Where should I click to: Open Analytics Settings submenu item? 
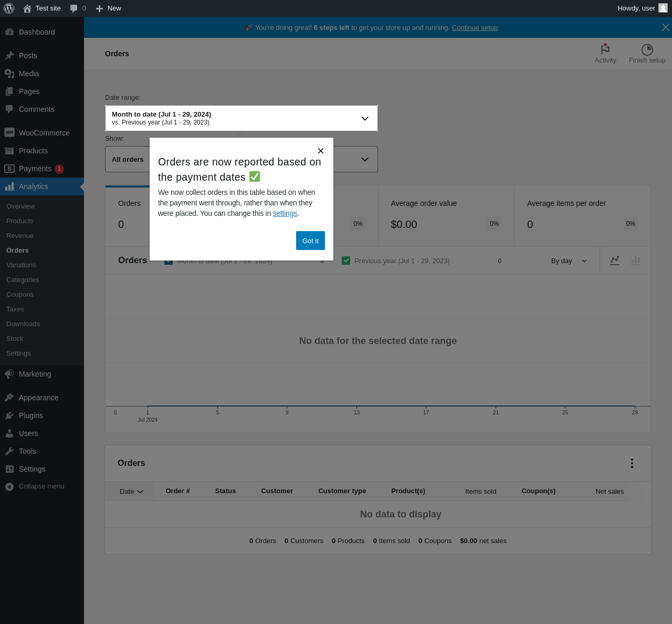(x=18, y=353)
